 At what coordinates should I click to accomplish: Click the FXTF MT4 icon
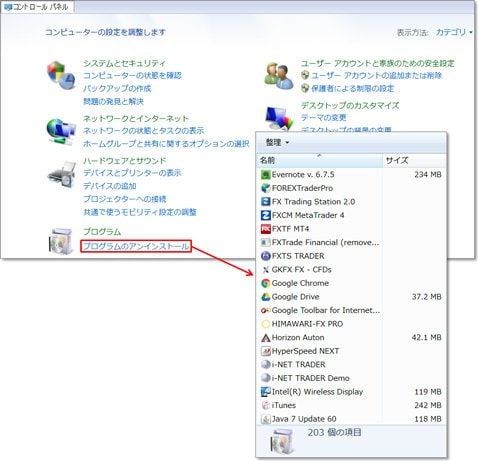click(266, 229)
